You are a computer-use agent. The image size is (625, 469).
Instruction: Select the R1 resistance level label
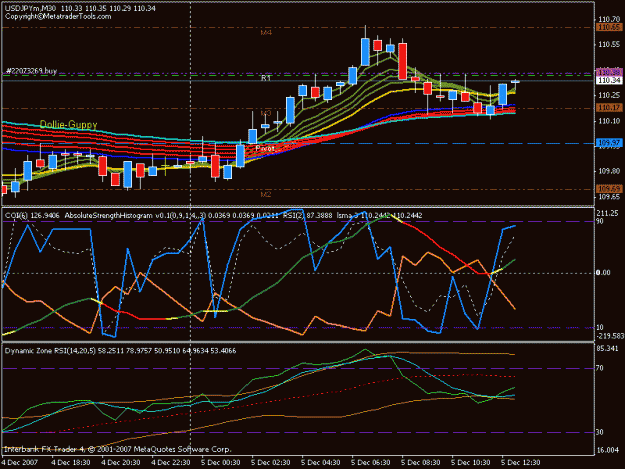(x=266, y=78)
